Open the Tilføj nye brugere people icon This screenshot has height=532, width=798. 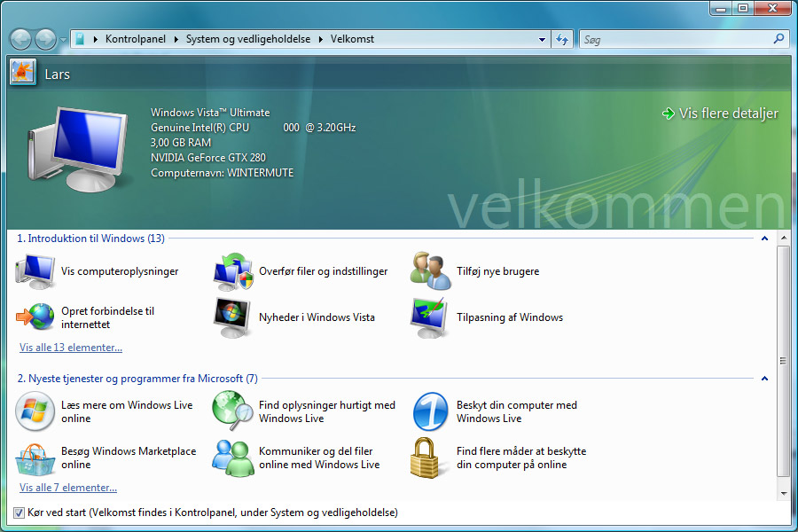431,271
